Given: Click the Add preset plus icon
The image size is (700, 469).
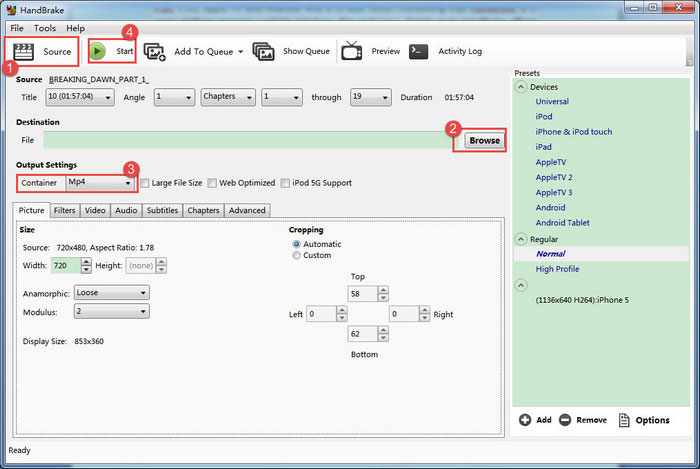Looking at the screenshot, I should click(x=525, y=420).
